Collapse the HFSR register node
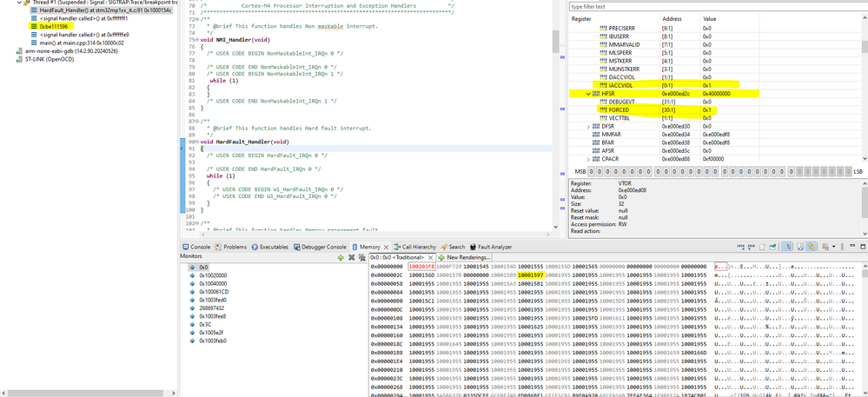This screenshot has width=868, height=397. click(x=589, y=94)
